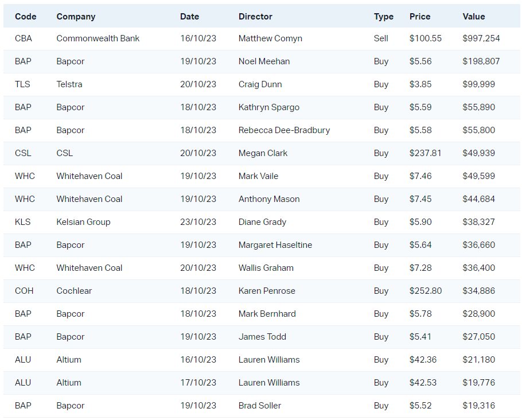Select the Kelsian Group company cell
This screenshot has height=420, width=522.
tap(83, 222)
